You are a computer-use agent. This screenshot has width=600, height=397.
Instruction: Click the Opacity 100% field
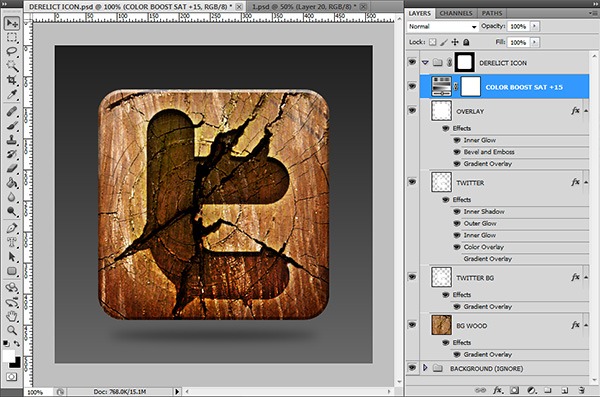518,26
